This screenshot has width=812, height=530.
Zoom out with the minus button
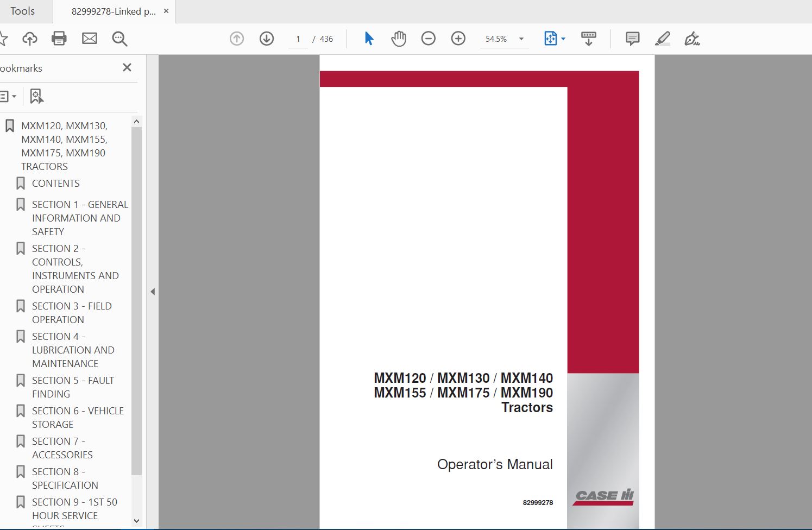pyautogui.click(x=429, y=39)
